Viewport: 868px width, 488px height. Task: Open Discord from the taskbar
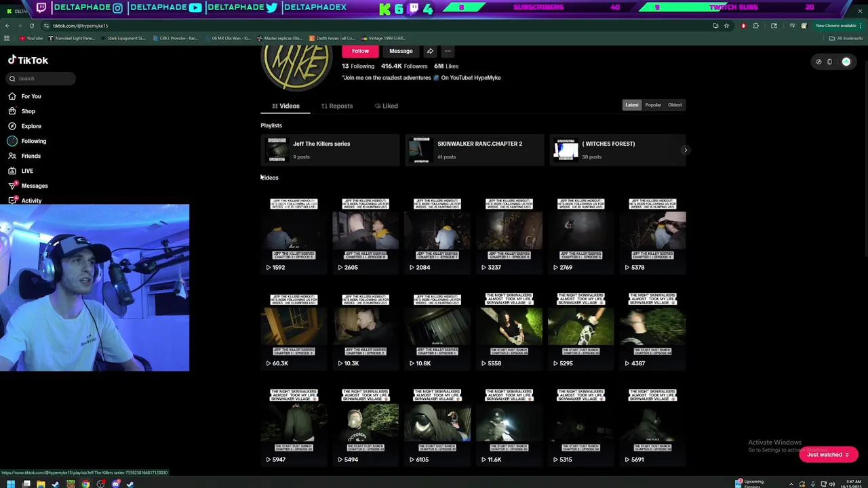[115, 484]
